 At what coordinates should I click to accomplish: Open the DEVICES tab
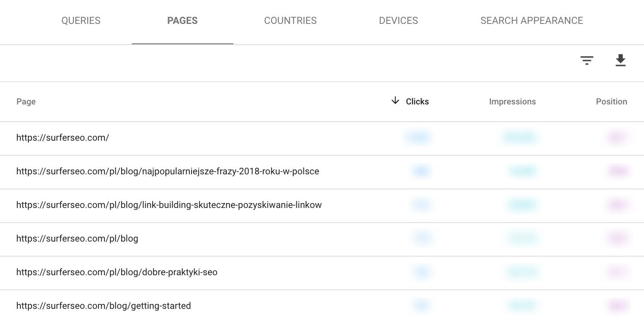point(398,20)
